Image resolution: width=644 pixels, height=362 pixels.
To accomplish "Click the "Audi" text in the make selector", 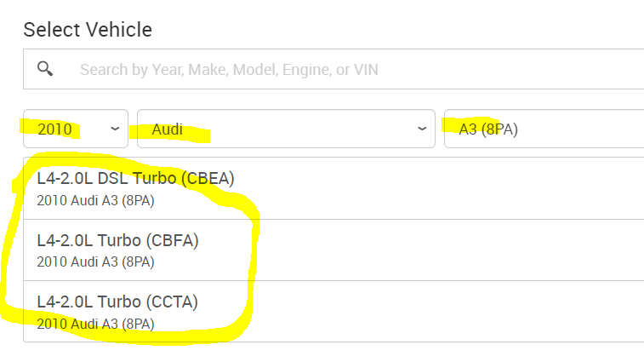I will pyautogui.click(x=167, y=129).
